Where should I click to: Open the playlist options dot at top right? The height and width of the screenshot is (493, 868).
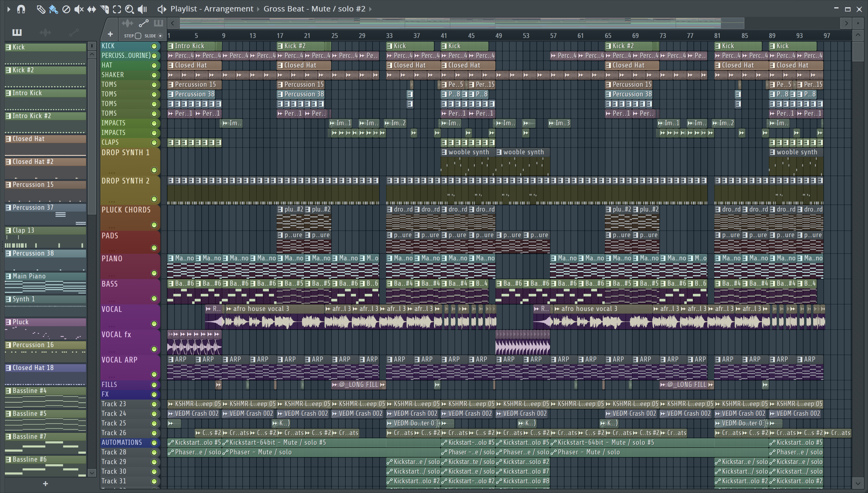coord(858,24)
